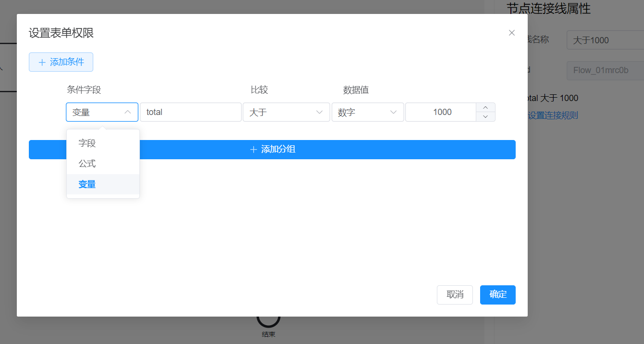Click the 1000 number input box
This screenshot has width=644, height=344.
[441, 112]
